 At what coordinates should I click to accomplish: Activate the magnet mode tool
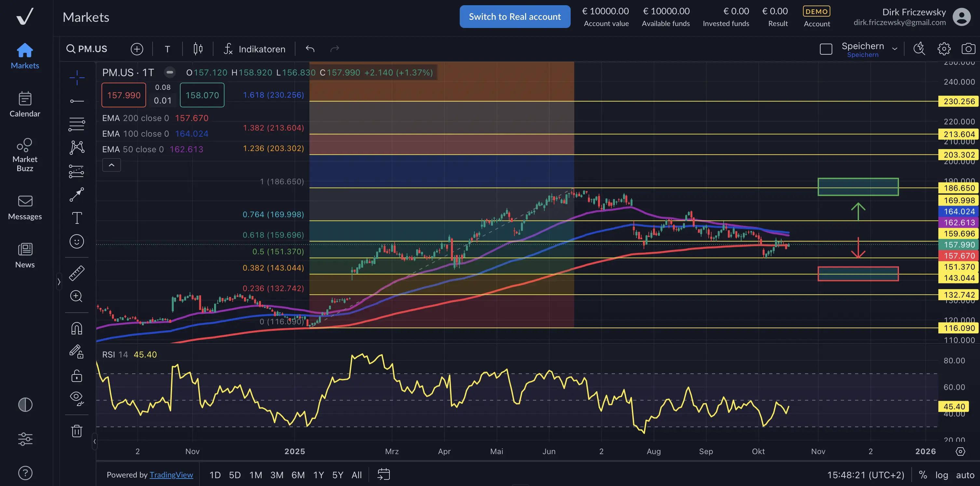(76, 328)
